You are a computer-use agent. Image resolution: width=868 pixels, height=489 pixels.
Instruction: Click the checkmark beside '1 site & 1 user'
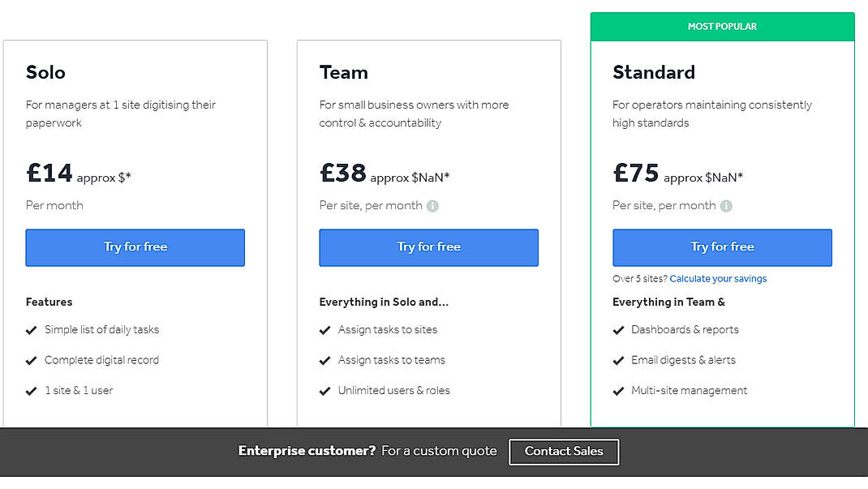coord(31,390)
